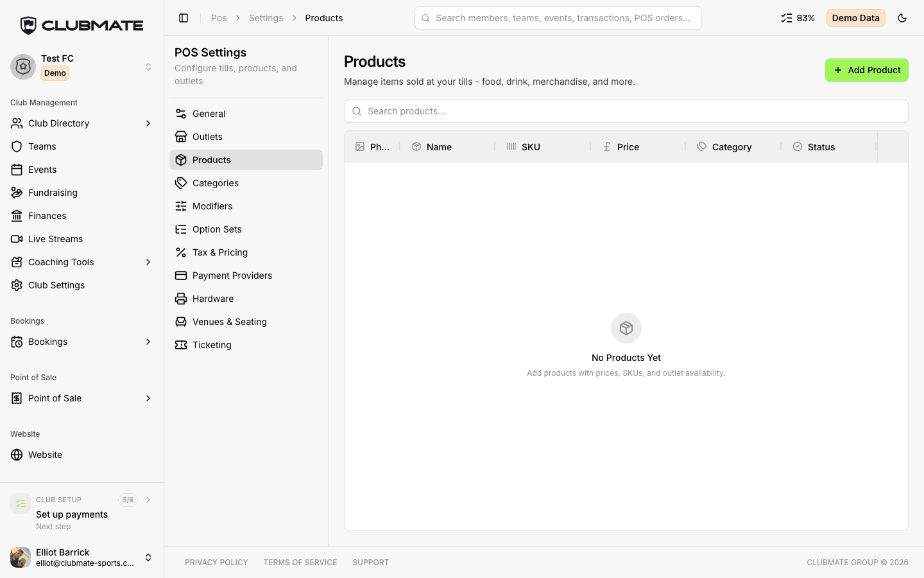This screenshot has height=578, width=924.
Task: Expand the Bookings chevron
Action: pyautogui.click(x=148, y=342)
